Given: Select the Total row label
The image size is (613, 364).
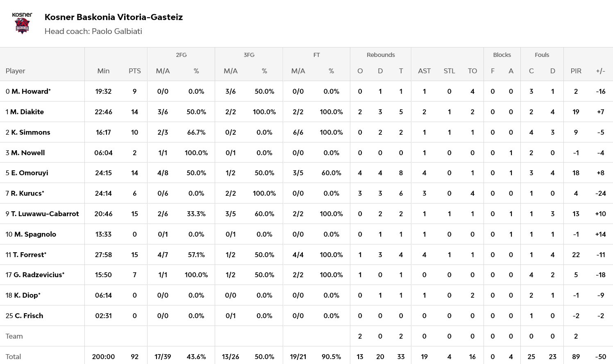Looking at the screenshot, I should pos(13,357).
